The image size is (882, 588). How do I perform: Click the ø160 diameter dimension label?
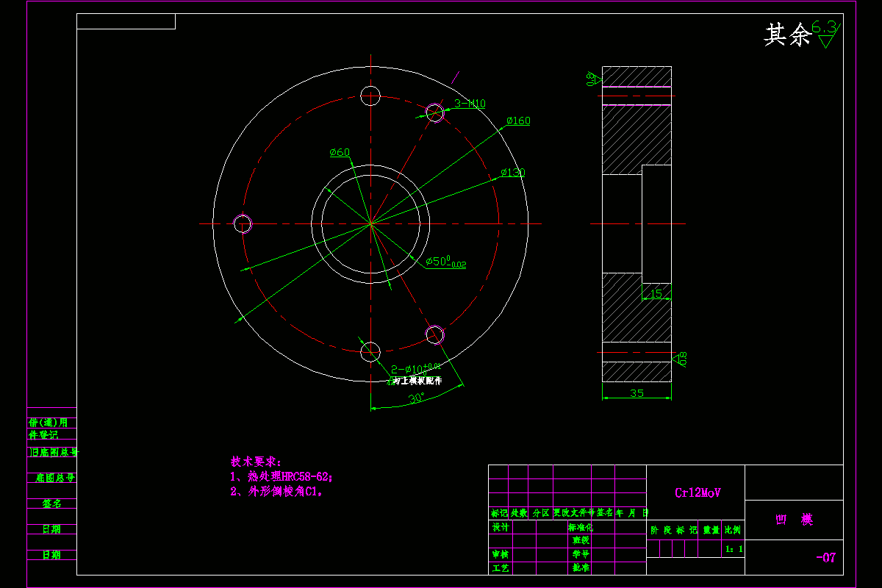click(x=518, y=121)
